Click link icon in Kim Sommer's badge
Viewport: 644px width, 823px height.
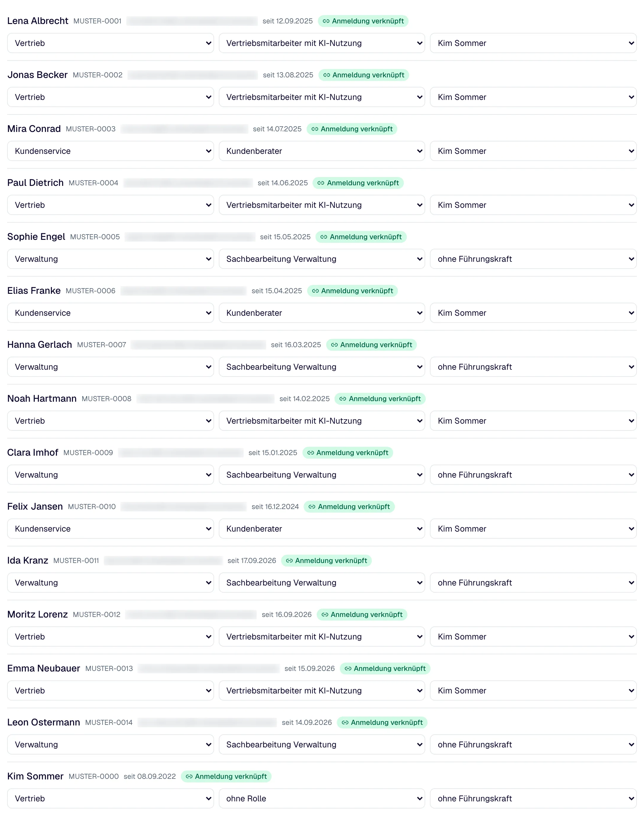189,776
